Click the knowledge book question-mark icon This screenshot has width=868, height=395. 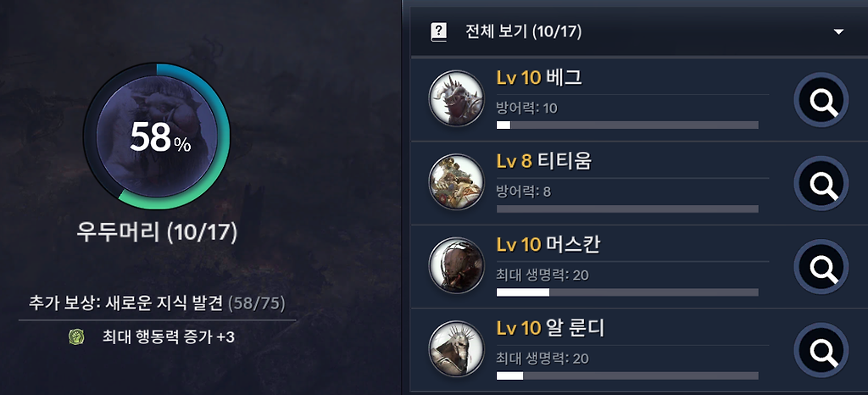pyautogui.click(x=438, y=32)
